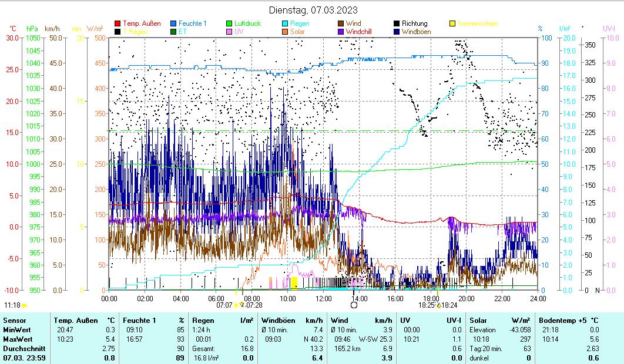Click the blue Feuchte 1 legend square
The height and width of the screenshot is (364, 624).
click(173, 23)
